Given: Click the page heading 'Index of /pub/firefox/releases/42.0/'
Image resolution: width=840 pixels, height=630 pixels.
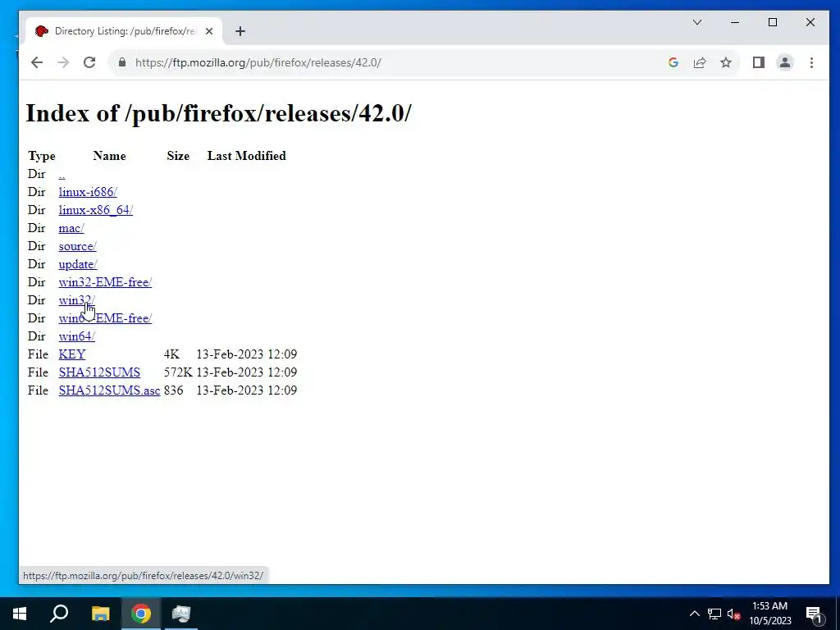Looking at the screenshot, I should pyautogui.click(x=218, y=113).
